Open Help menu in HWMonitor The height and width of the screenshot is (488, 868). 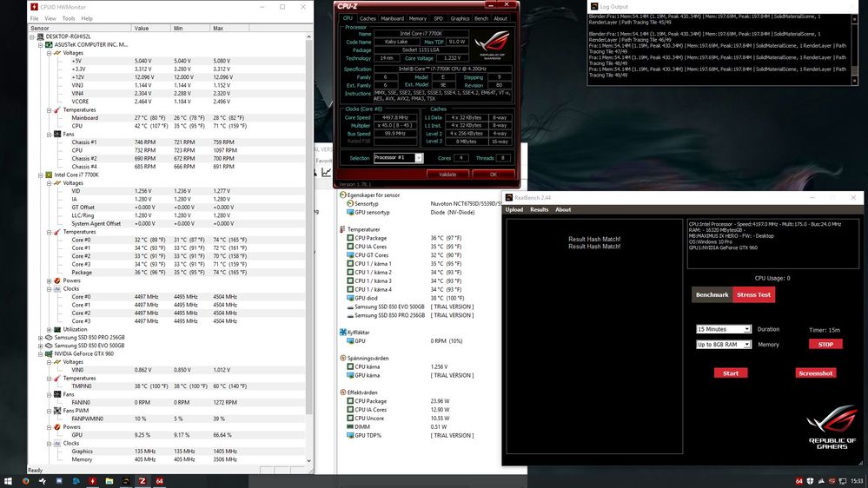(x=87, y=18)
